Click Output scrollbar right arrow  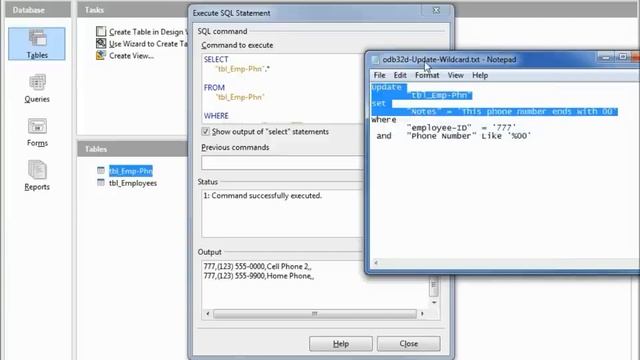[422, 313]
